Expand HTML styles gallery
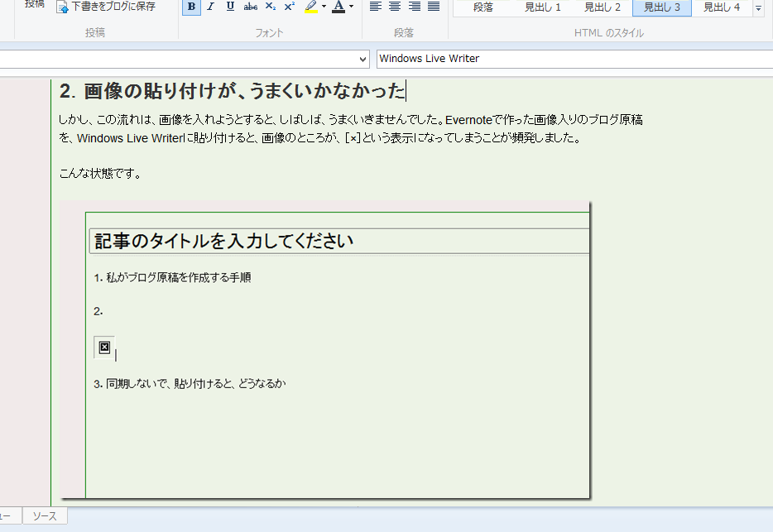The image size is (773, 532). coord(758,8)
